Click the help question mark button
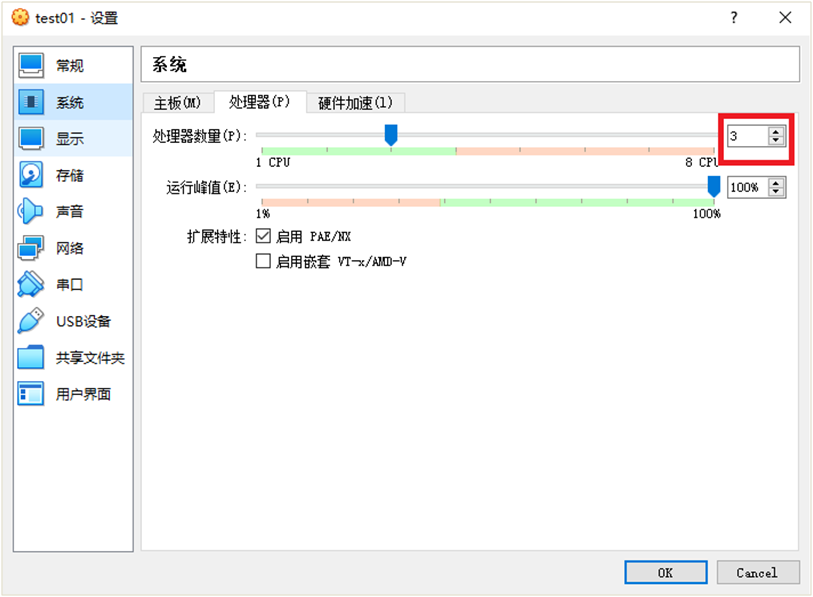This screenshot has width=813, height=597. tap(733, 17)
